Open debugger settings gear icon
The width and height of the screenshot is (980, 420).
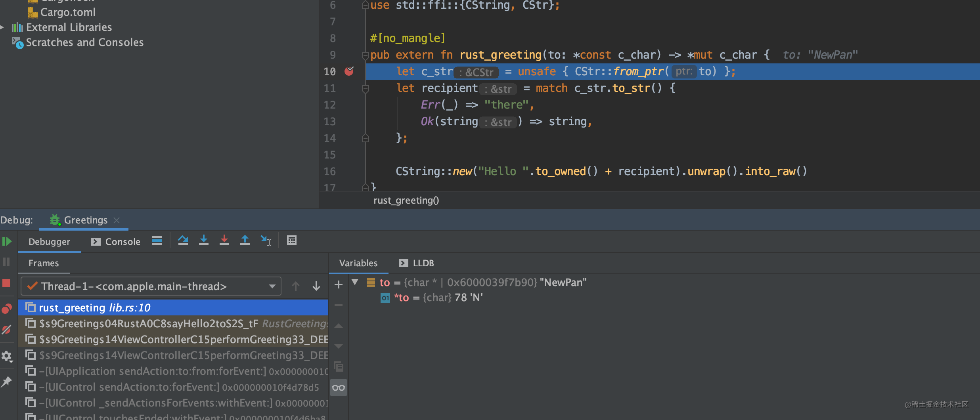pos(7,356)
